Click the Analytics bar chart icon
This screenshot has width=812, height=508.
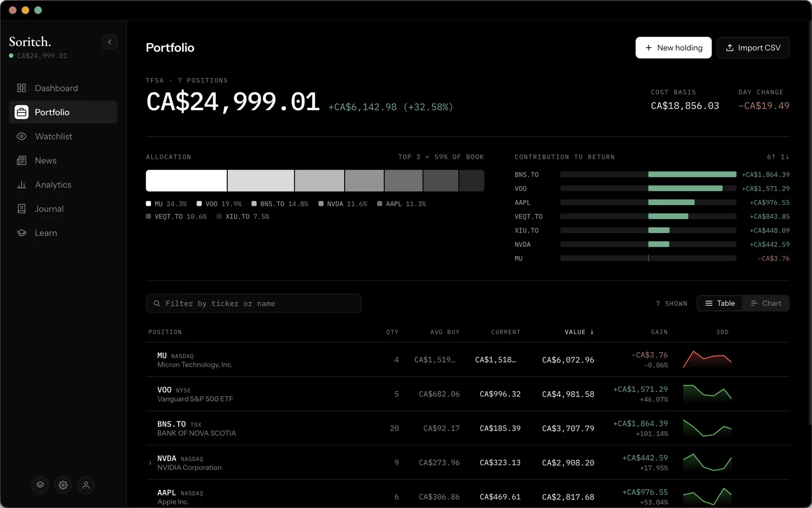tap(21, 184)
